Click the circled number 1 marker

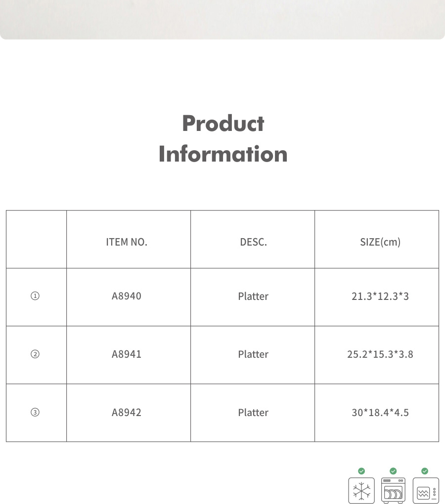click(x=35, y=296)
